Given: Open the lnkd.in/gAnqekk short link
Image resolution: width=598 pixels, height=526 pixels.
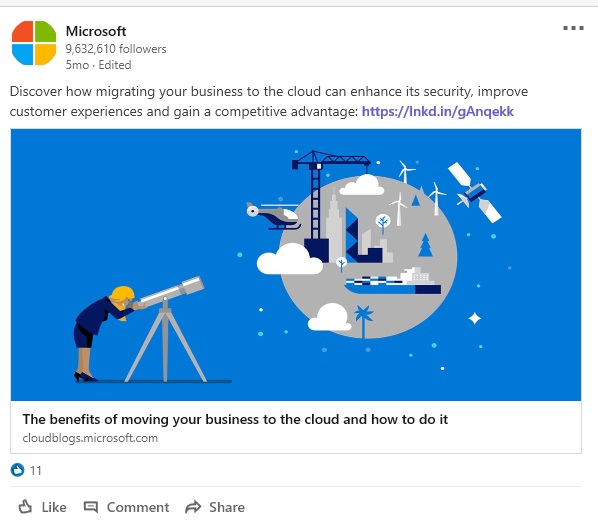Looking at the screenshot, I should [x=437, y=111].
